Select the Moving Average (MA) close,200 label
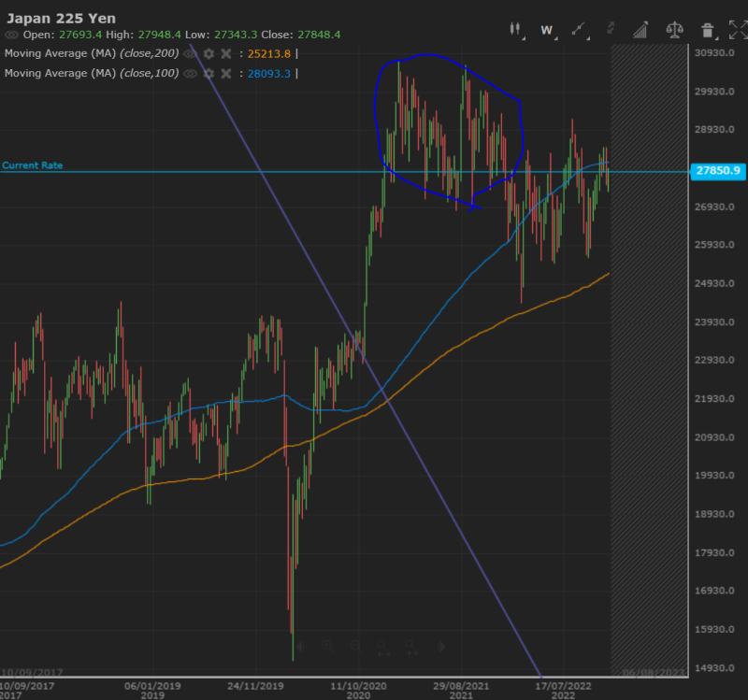Screen dimensions: 748x700 [x=91, y=53]
